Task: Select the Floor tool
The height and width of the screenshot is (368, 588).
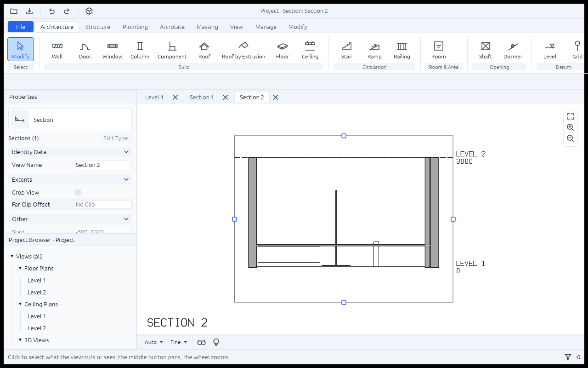Action: pyautogui.click(x=283, y=50)
